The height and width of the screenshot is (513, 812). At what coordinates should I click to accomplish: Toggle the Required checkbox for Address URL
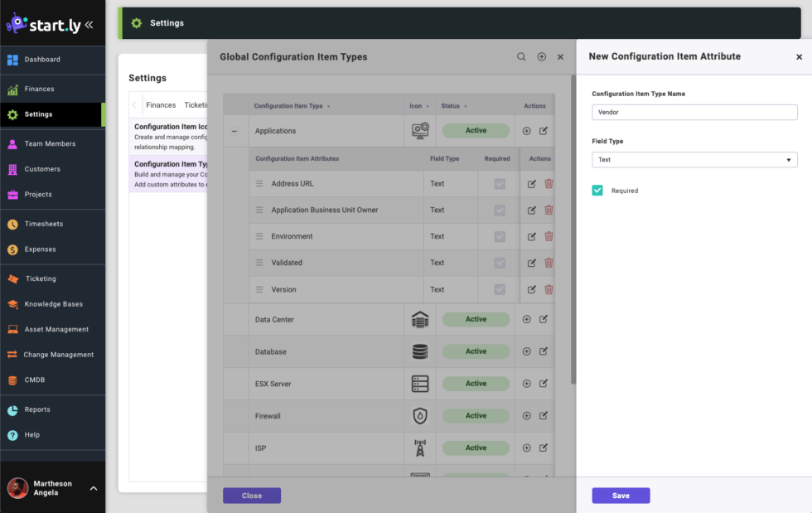pyautogui.click(x=499, y=183)
